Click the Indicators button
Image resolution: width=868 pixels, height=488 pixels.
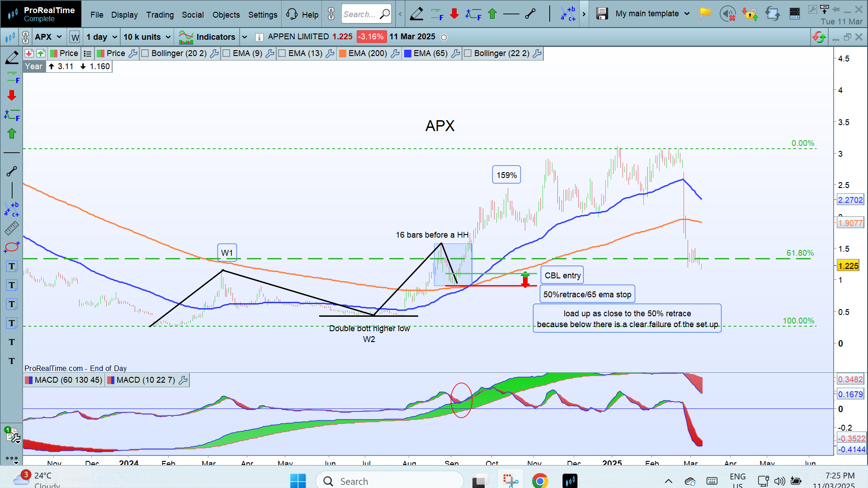[207, 37]
